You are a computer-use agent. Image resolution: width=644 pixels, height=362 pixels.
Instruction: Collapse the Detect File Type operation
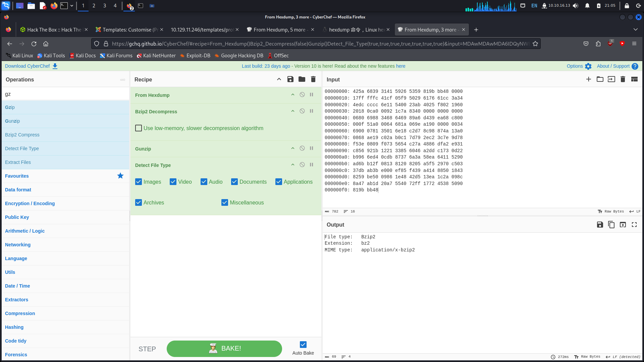point(293,165)
